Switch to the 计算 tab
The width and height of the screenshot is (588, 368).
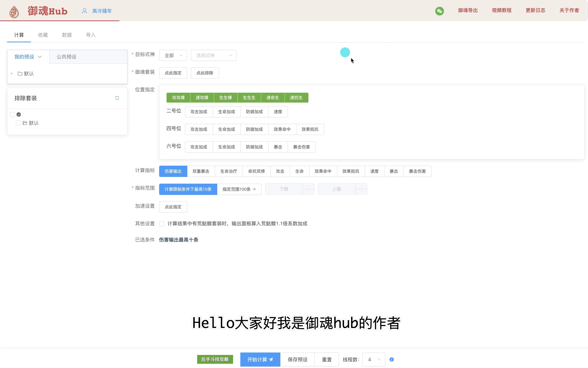coord(19,35)
